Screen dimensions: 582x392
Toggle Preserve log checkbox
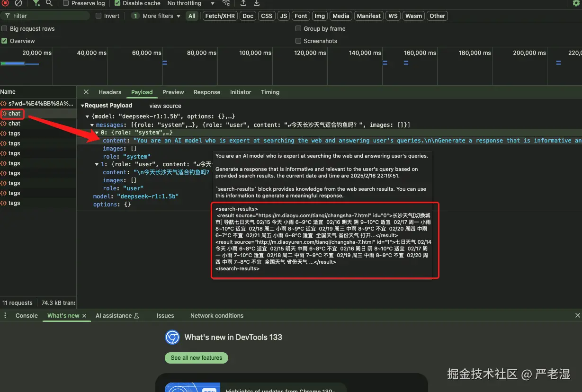[66, 3]
